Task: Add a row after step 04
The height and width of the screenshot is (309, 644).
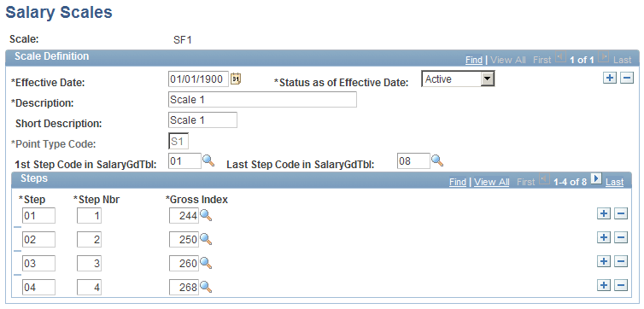Action: pyautogui.click(x=603, y=286)
